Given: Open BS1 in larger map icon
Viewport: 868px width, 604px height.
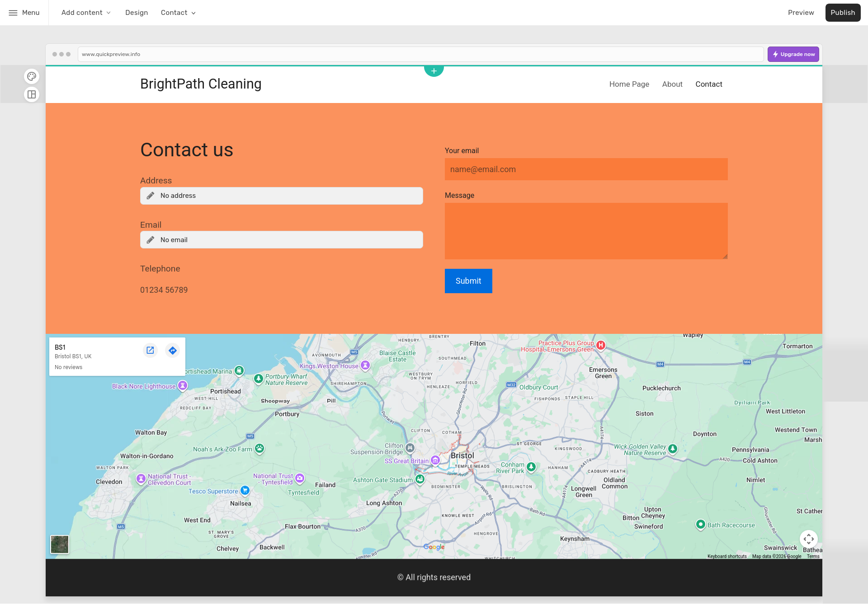Looking at the screenshot, I should (x=150, y=350).
